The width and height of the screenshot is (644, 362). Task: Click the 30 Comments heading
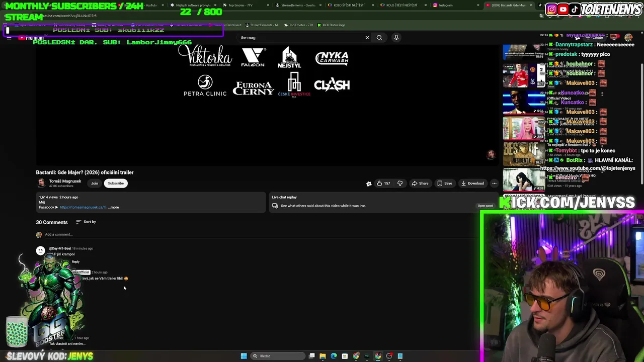pos(52,222)
